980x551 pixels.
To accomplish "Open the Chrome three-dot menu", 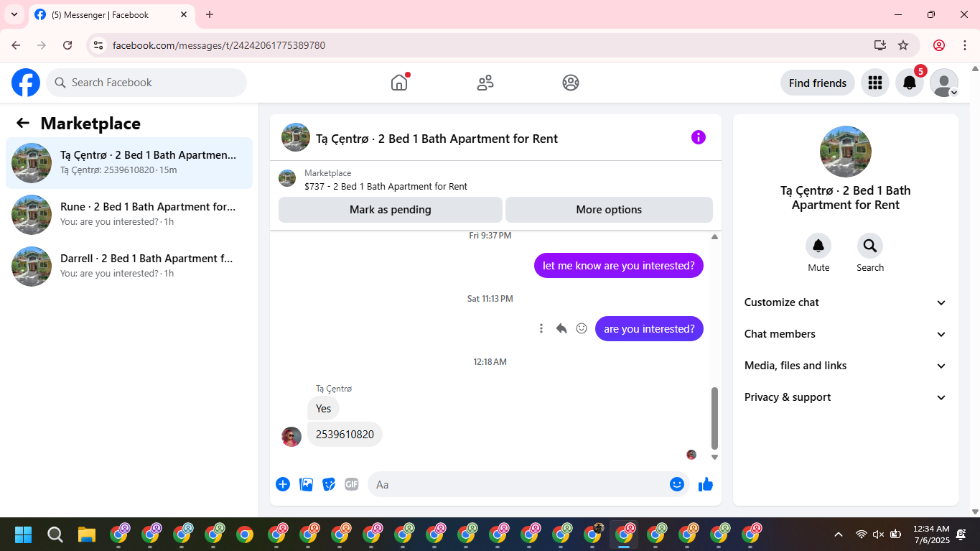I will pyautogui.click(x=965, y=45).
